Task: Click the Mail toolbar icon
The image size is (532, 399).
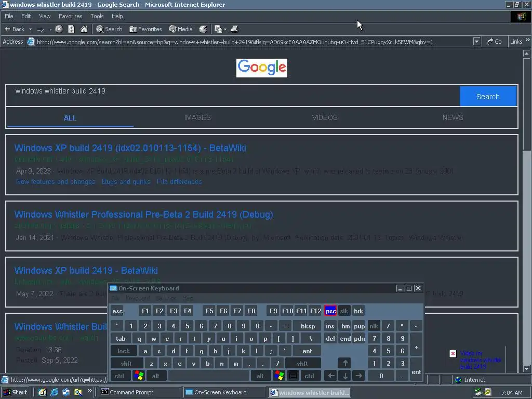Action: pyautogui.click(x=219, y=29)
